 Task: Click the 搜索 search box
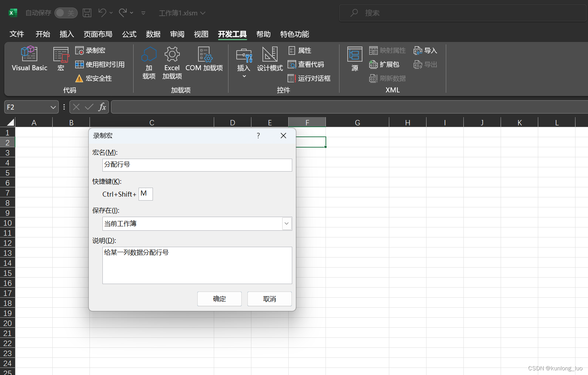coord(463,13)
